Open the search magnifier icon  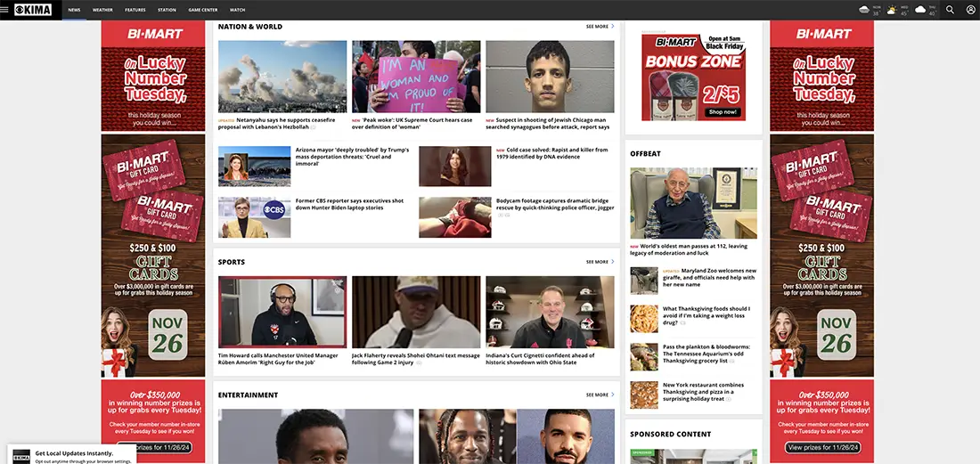(950, 10)
